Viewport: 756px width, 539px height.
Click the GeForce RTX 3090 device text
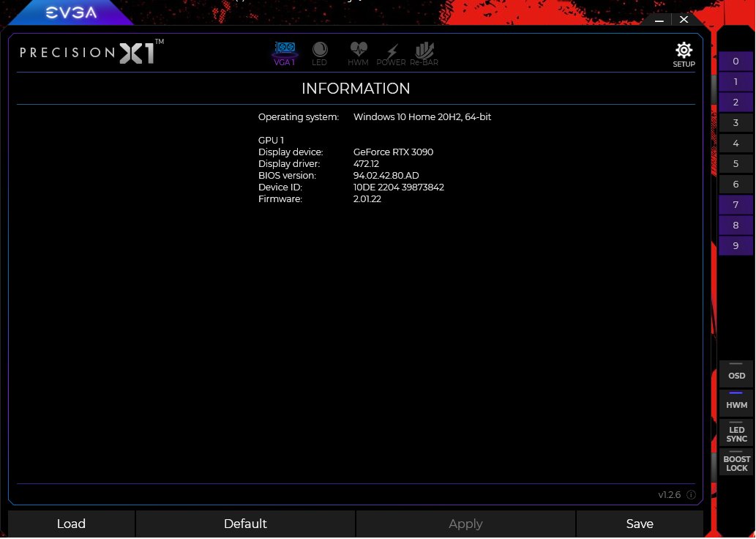coord(394,152)
